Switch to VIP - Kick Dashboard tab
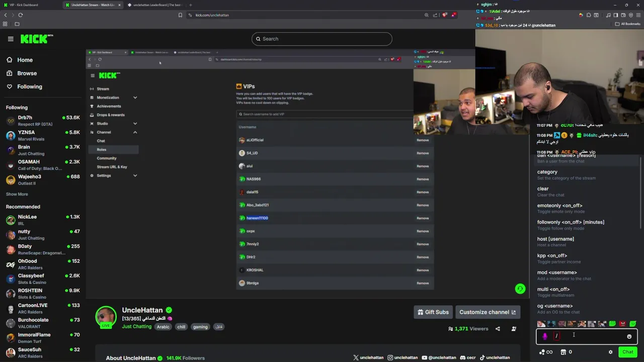644x362 pixels. point(30,5)
